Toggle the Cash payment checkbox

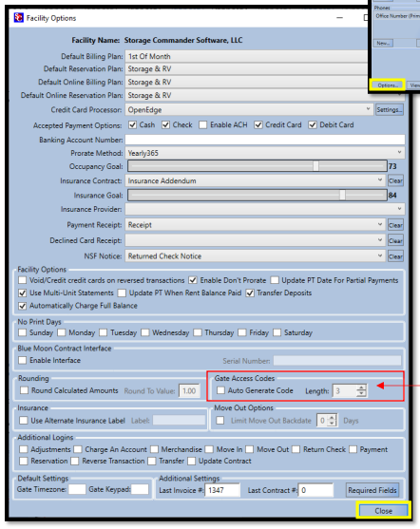click(x=132, y=124)
